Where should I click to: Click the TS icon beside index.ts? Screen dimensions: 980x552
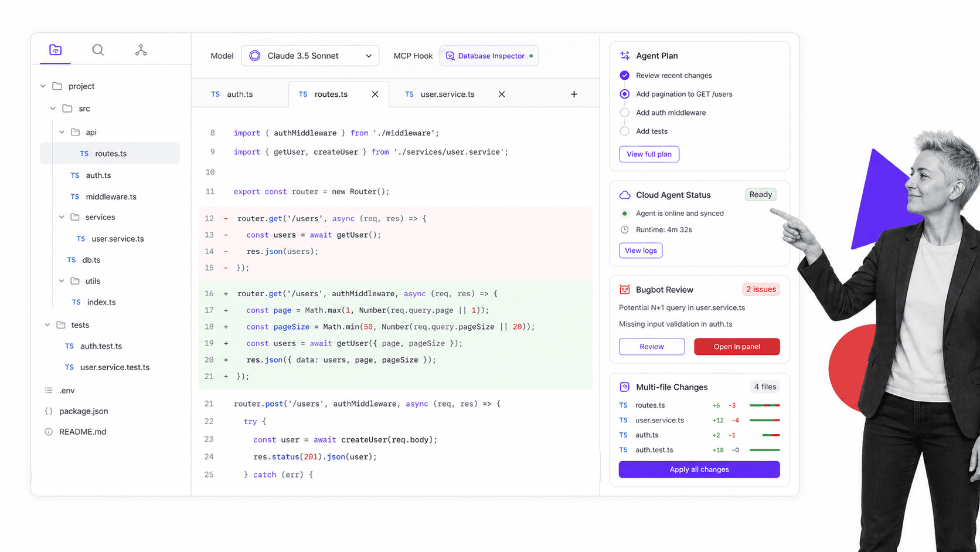76,302
